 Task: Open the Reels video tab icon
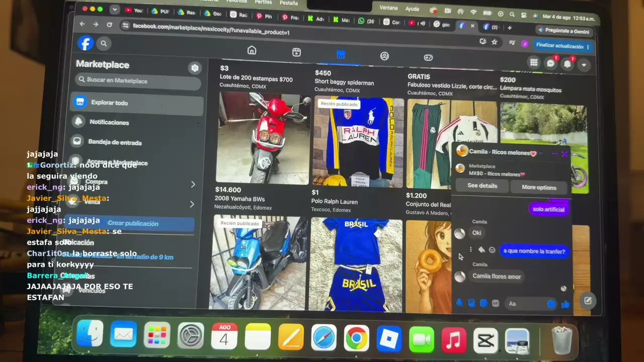point(296,52)
